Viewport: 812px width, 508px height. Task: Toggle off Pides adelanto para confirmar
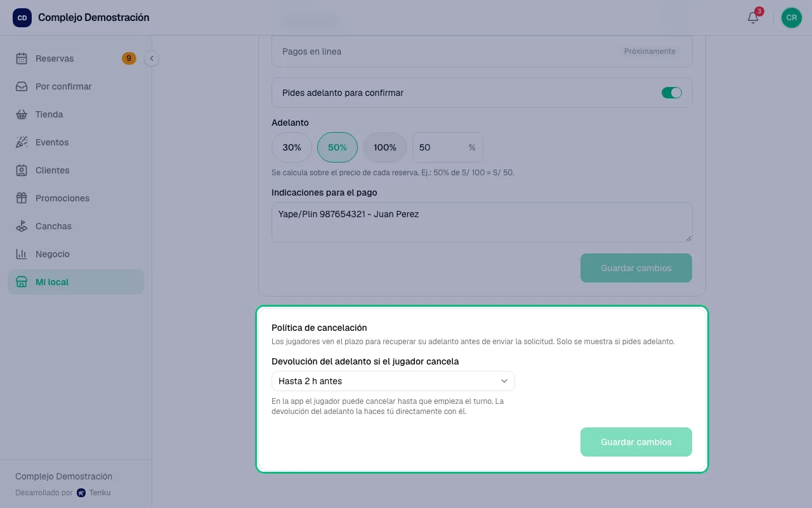pos(671,93)
